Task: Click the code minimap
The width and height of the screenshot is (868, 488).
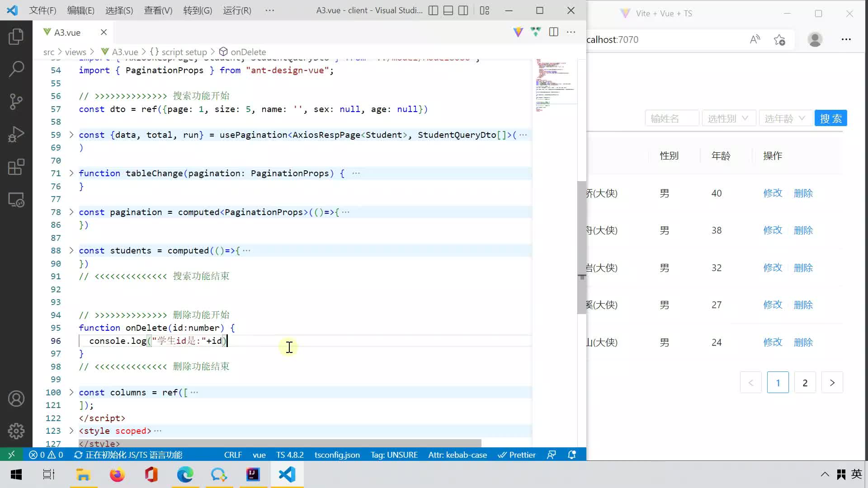Action: click(555, 86)
